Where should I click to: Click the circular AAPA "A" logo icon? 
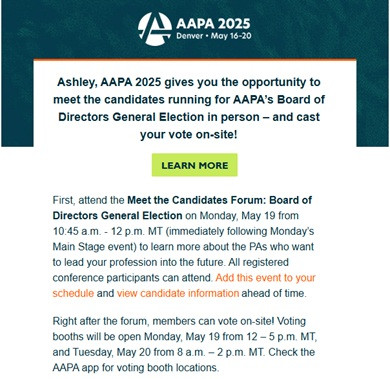pyautogui.click(x=155, y=29)
